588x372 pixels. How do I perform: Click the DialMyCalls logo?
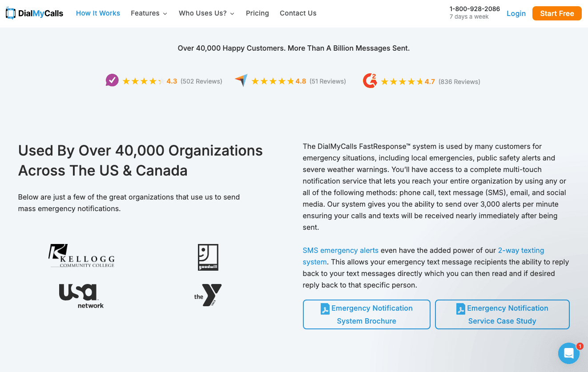pyautogui.click(x=34, y=13)
